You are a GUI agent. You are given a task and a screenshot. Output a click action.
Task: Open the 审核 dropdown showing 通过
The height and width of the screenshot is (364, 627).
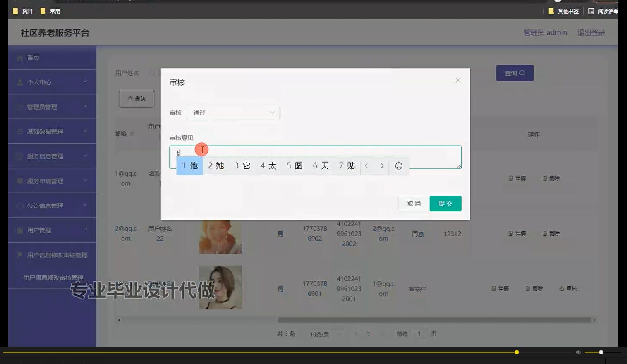233,113
